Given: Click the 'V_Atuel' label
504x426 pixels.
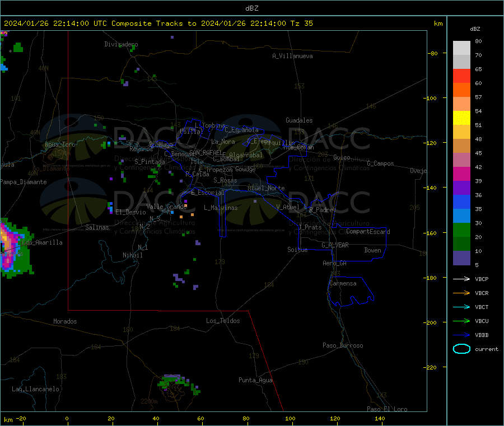Looking at the screenshot, I should click(288, 207).
